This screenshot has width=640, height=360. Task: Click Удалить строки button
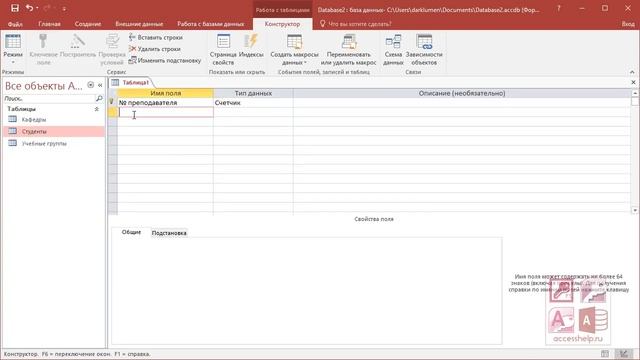coord(155,49)
